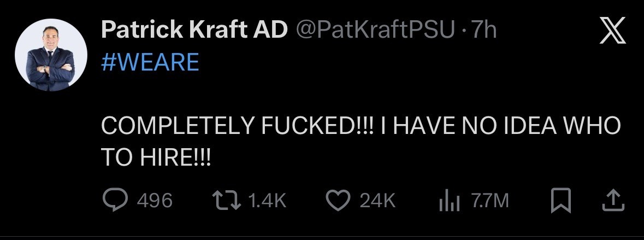644x240 pixels.
Task: Click the 1.4K reposts count
Action: tap(267, 201)
